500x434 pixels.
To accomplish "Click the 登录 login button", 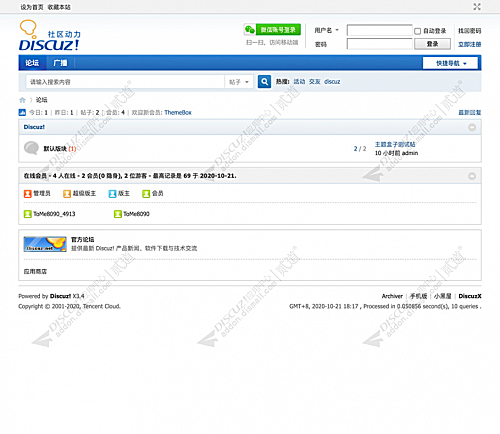I will (432, 44).
